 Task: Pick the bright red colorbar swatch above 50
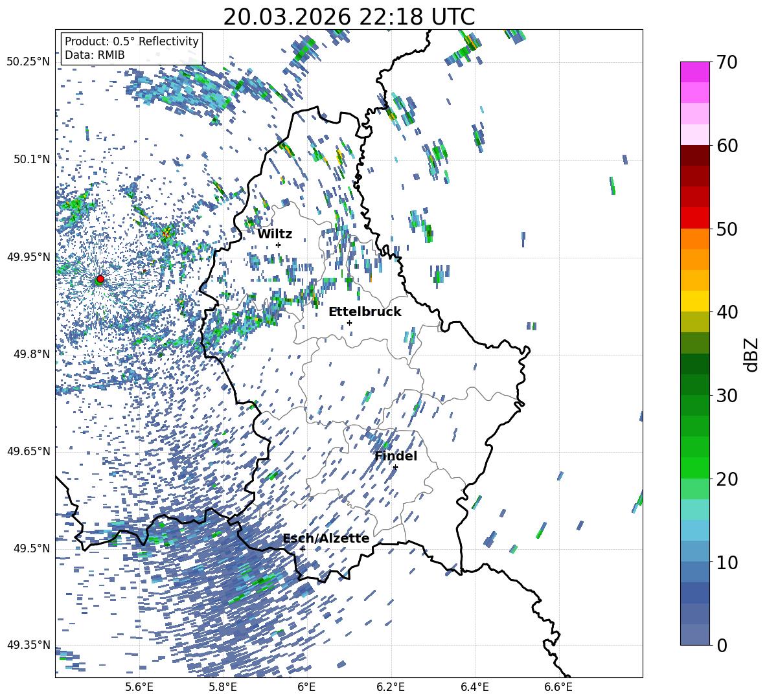click(x=694, y=218)
